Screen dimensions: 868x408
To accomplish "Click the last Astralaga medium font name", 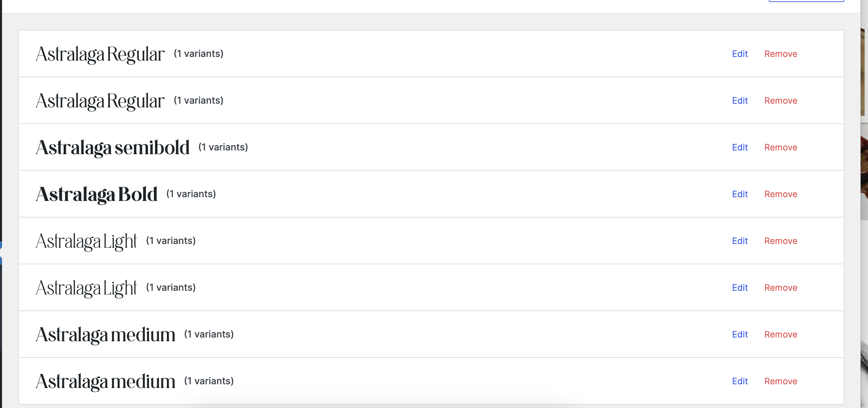I will (x=105, y=382).
